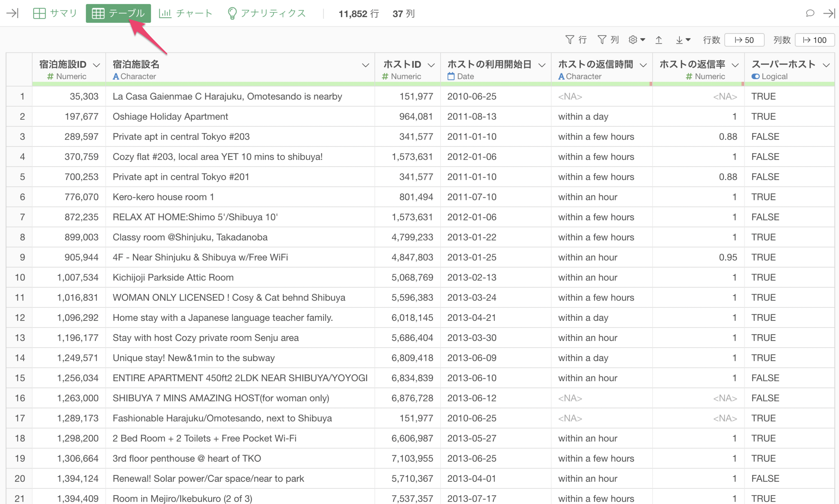Open the ホストの返信率 column menu chevron

(x=735, y=65)
